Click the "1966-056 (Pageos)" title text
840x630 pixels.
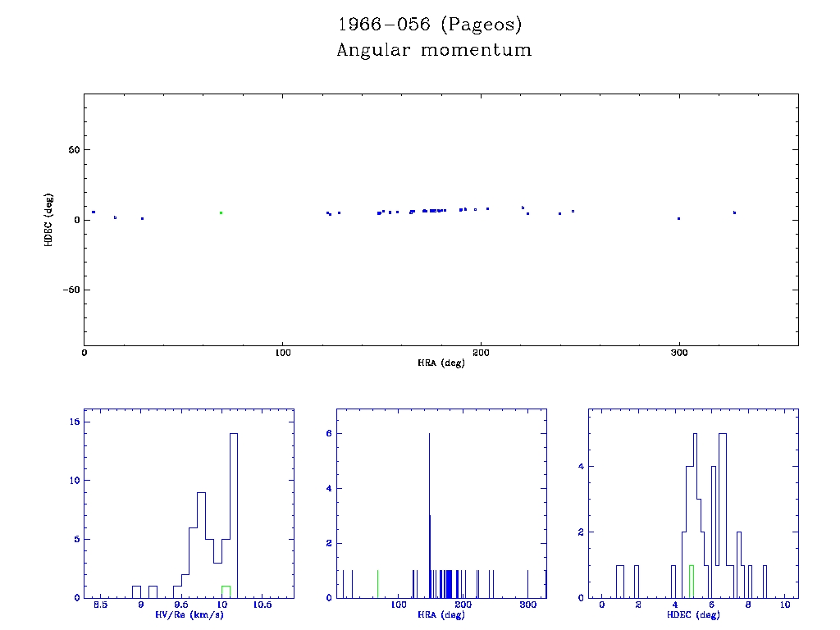[431, 25]
